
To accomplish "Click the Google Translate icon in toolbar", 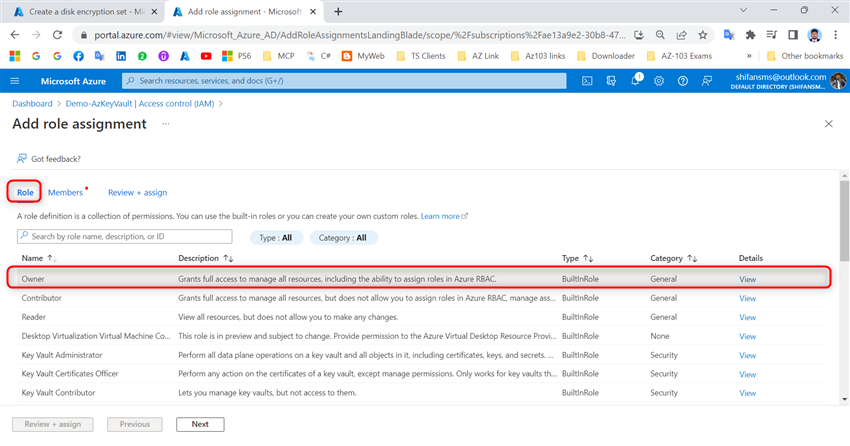I will point(729,35).
